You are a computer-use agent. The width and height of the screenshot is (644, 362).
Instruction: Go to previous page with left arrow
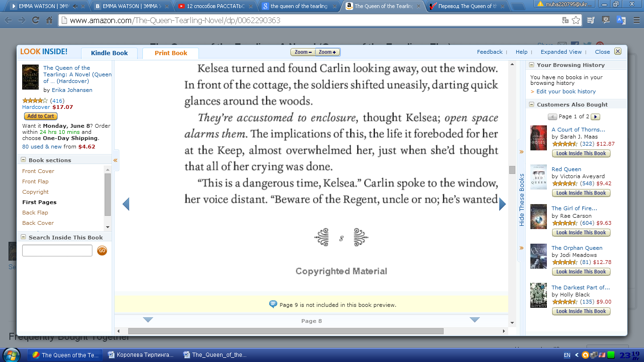point(125,204)
